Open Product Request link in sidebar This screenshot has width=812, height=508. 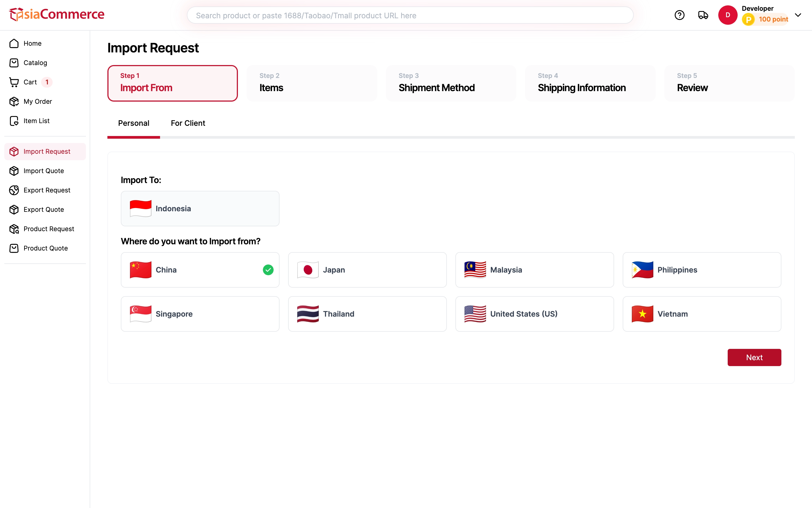pos(45,229)
